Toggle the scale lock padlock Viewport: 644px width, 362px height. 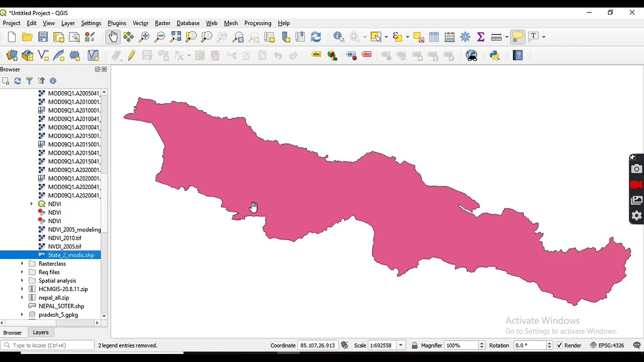pos(415,345)
